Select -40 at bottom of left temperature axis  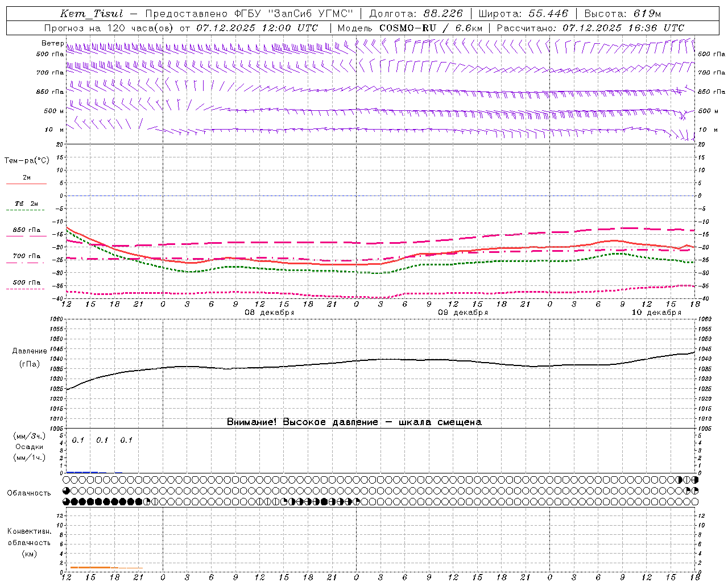pos(59,298)
